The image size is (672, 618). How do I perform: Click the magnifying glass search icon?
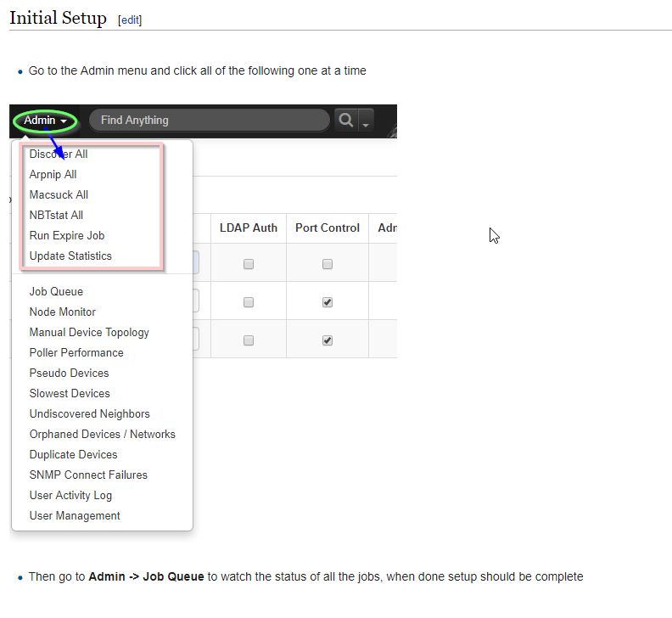coord(346,120)
